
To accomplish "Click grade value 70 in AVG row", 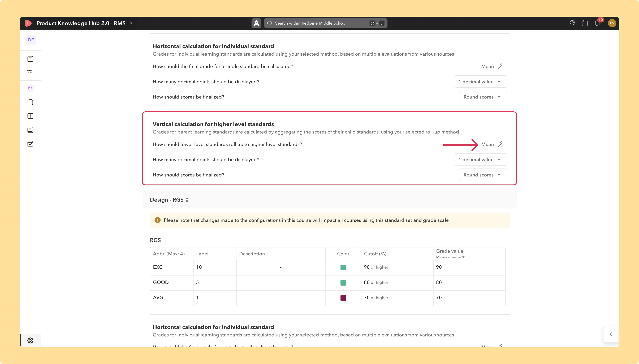I will click(x=439, y=298).
